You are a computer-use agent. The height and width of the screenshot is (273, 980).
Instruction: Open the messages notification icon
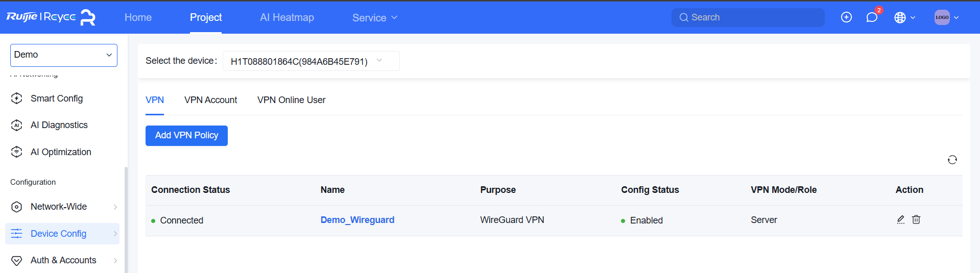(872, 17)
